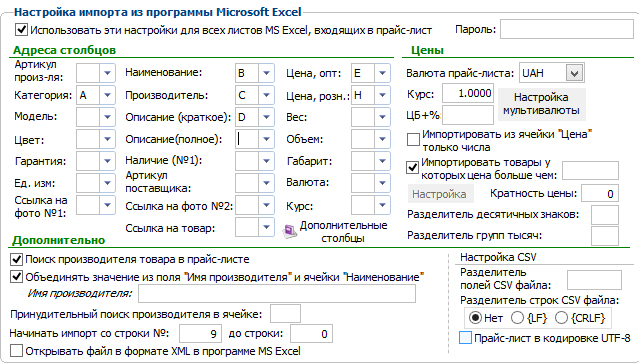Screen dimensions: 639x363
Task: Open the Артикул поставщика column dropdown
Action: (x=266, y=183)
